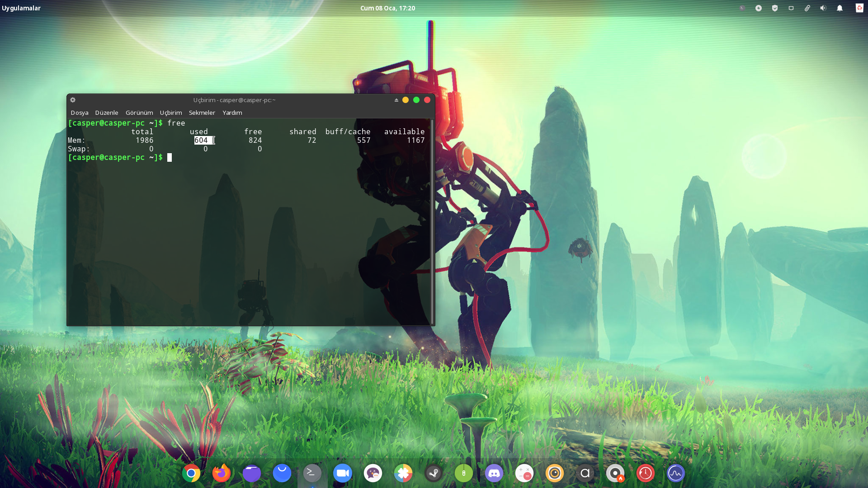Launch Steam from the dock
The image size is (868, 488).
[434, 473]
